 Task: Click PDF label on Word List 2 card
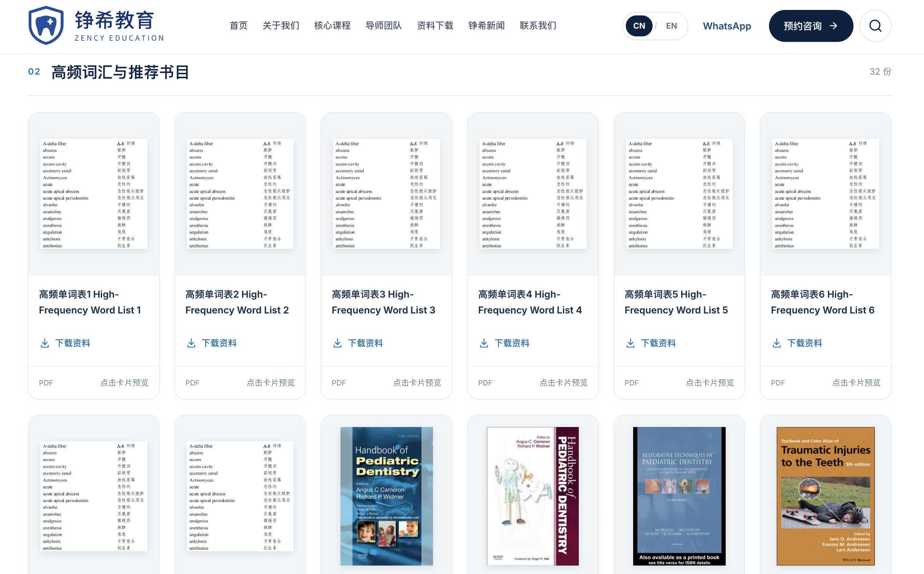192,383
